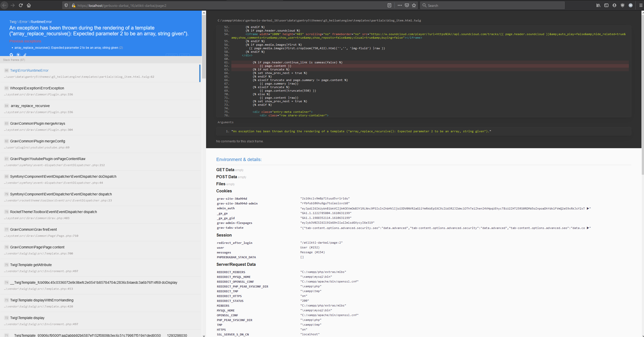
Task: Select YoutubePlugin onPageContentRaw frame
Action: tap(100, 162)
